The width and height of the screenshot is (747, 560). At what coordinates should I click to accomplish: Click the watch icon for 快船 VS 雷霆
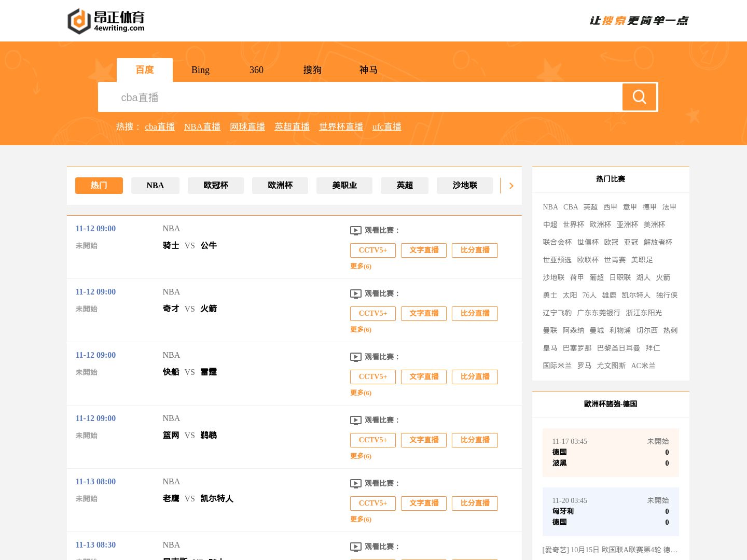coord(356,357)
